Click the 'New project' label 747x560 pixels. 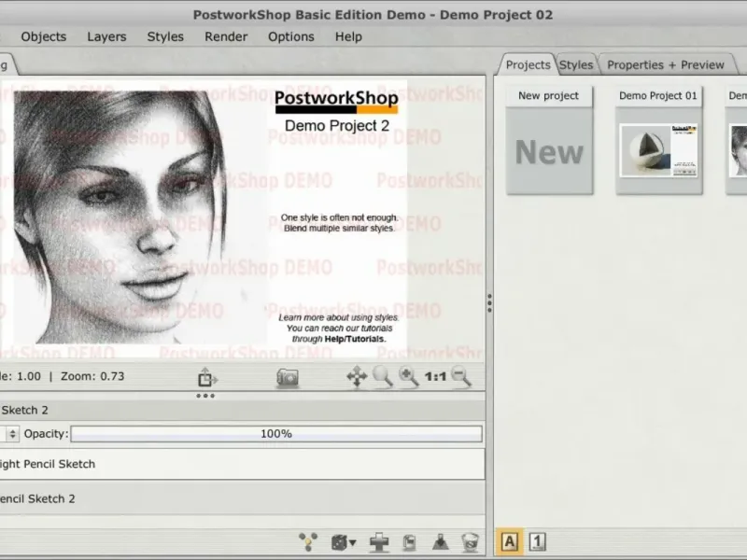[x=548, y=96]
